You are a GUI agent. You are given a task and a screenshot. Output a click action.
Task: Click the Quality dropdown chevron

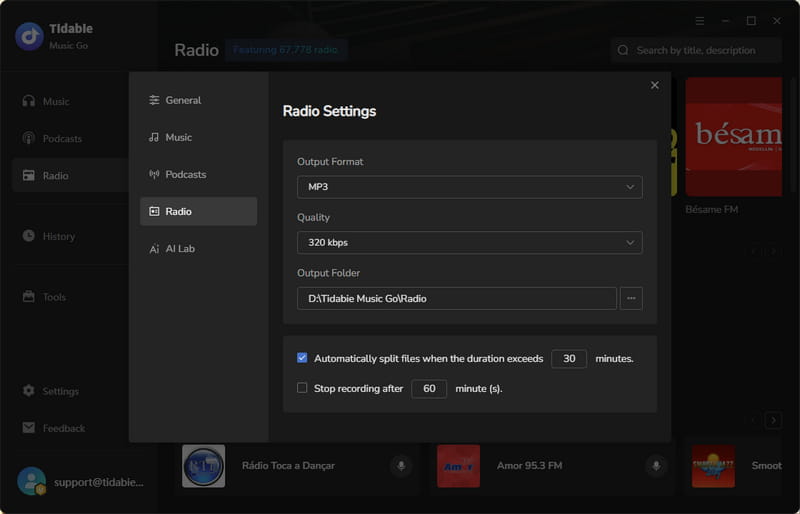[630, 242]
